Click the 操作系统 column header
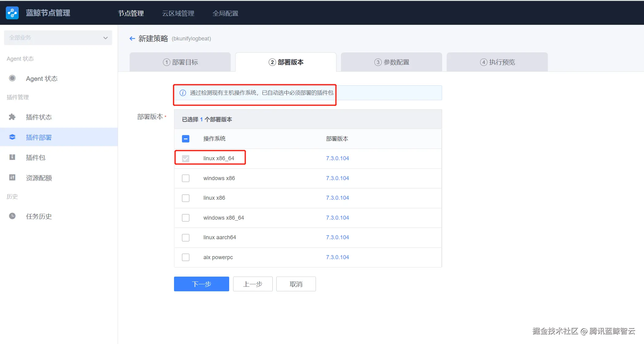This screenshot has height=344, width=644. [x=214, y=139]
